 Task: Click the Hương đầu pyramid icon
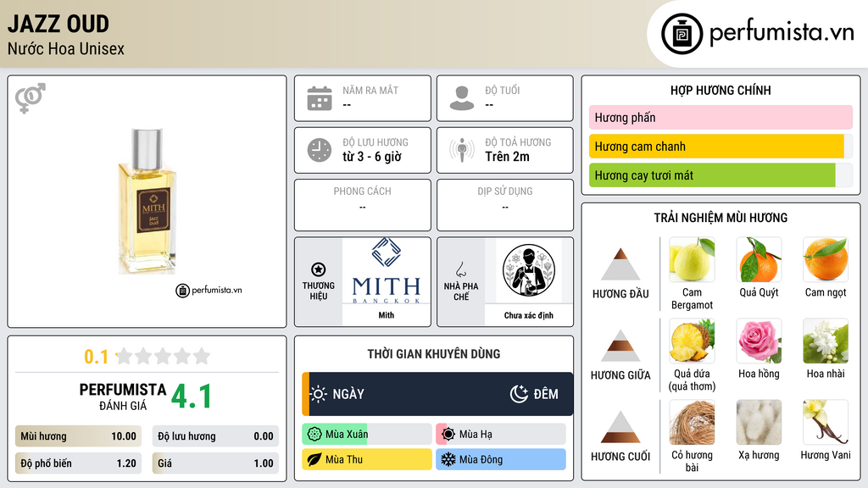coord(620,264)
